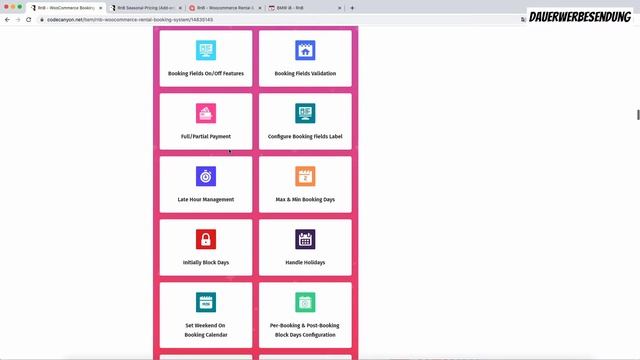Click the page's vertical scrollbar thumb

click(638, 115)
